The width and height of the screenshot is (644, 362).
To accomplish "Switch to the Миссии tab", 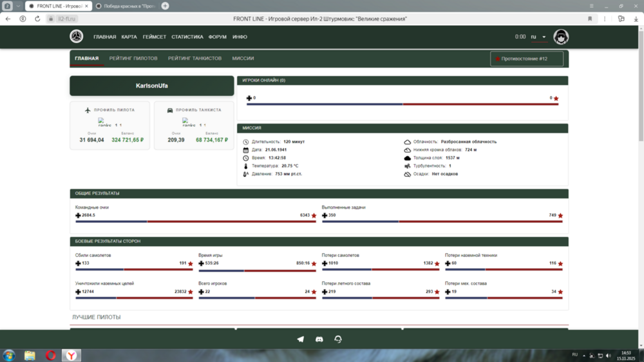I will pyautogui.click(x=243, y=59).
